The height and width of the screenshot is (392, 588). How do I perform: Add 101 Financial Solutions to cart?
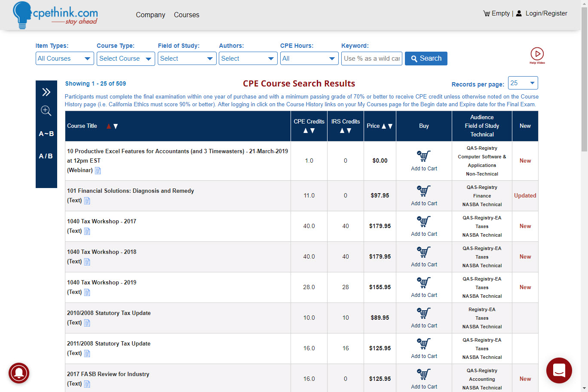coord(424,196)
